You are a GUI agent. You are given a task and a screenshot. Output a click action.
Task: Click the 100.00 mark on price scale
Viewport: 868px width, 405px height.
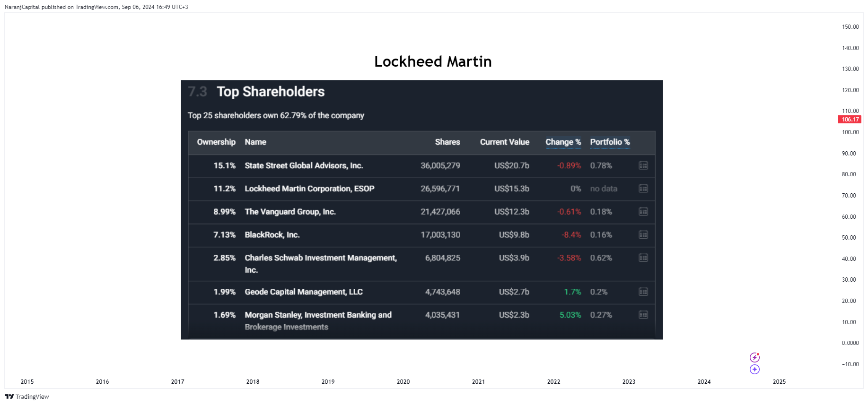click(x=850, y=132)
